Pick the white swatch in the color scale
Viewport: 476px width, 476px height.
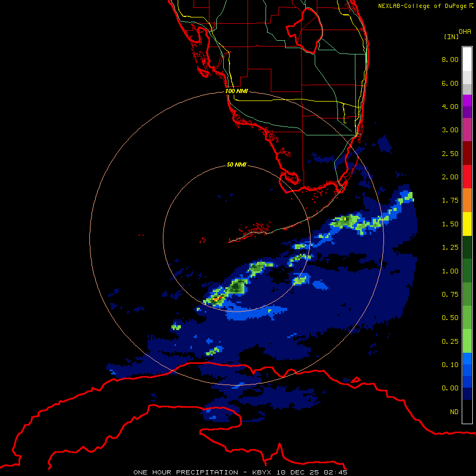tap(467, 59)
